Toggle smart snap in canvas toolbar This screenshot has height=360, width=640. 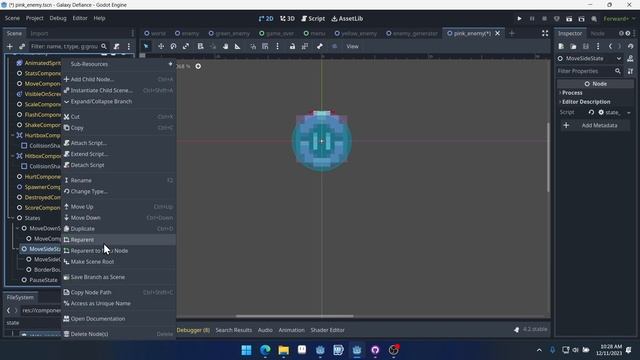click(x=253, y=47)
